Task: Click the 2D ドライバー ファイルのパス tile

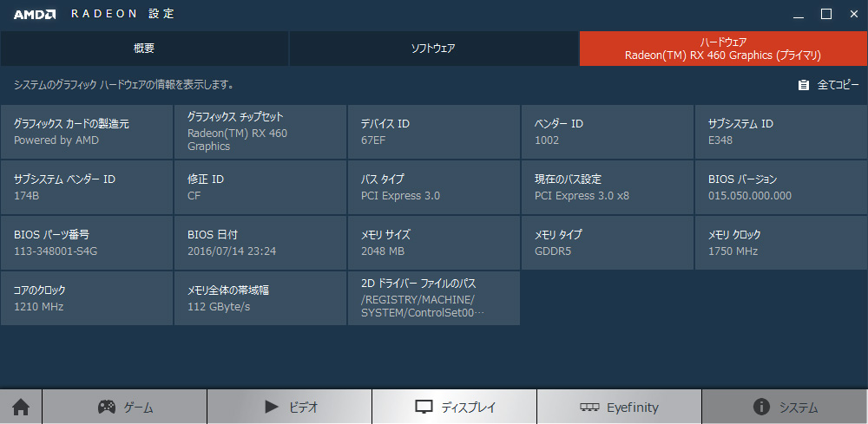Action: point(434,298)
